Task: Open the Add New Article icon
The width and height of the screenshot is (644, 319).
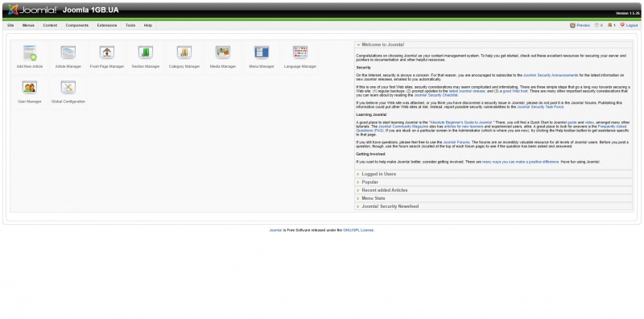Action: coord(30,57)
